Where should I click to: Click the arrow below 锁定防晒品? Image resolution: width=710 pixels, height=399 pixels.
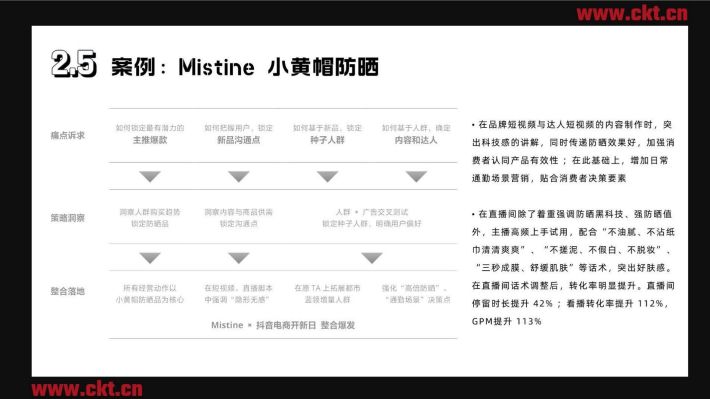150,258
